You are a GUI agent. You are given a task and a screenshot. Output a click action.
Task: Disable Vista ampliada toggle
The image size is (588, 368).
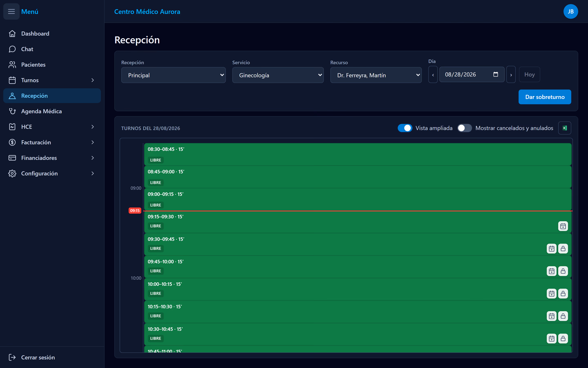tap(405, 128)
